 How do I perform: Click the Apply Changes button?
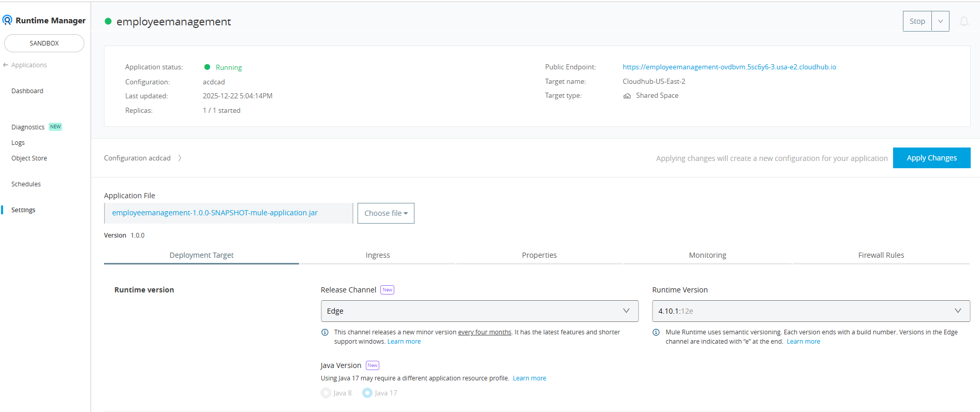click(x=931, y=158)
